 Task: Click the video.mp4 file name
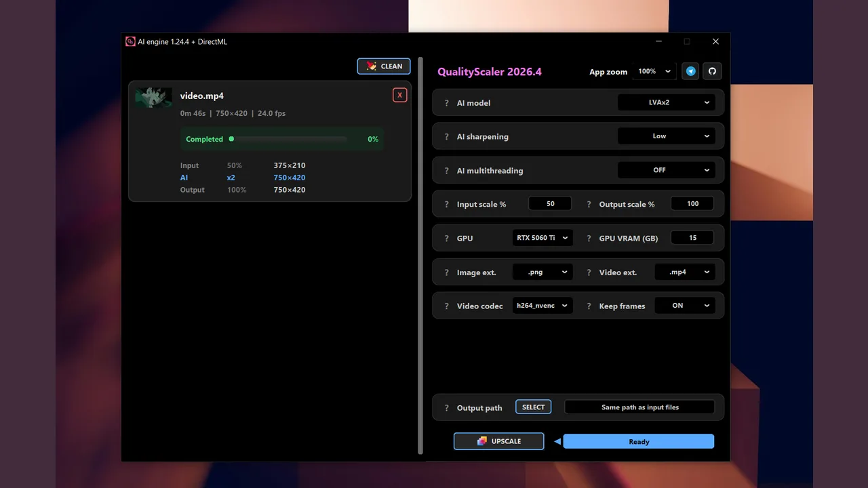pos(202,96)
